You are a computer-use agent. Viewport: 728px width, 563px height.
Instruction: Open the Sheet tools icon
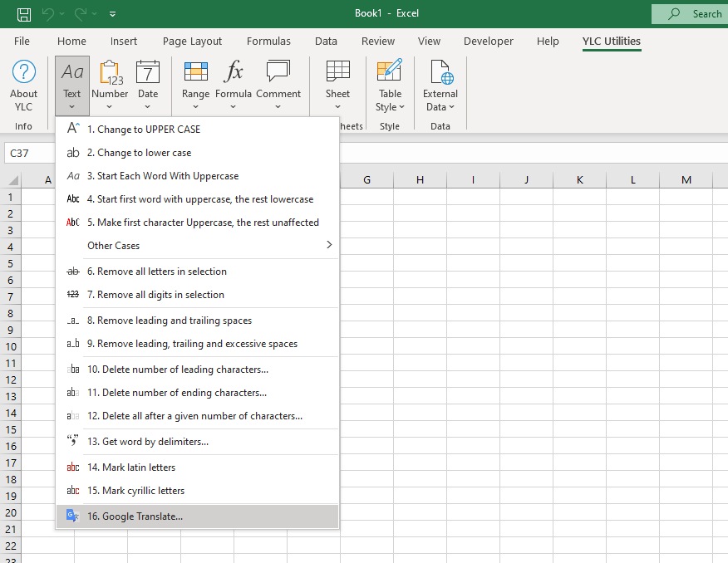(337, 74)
